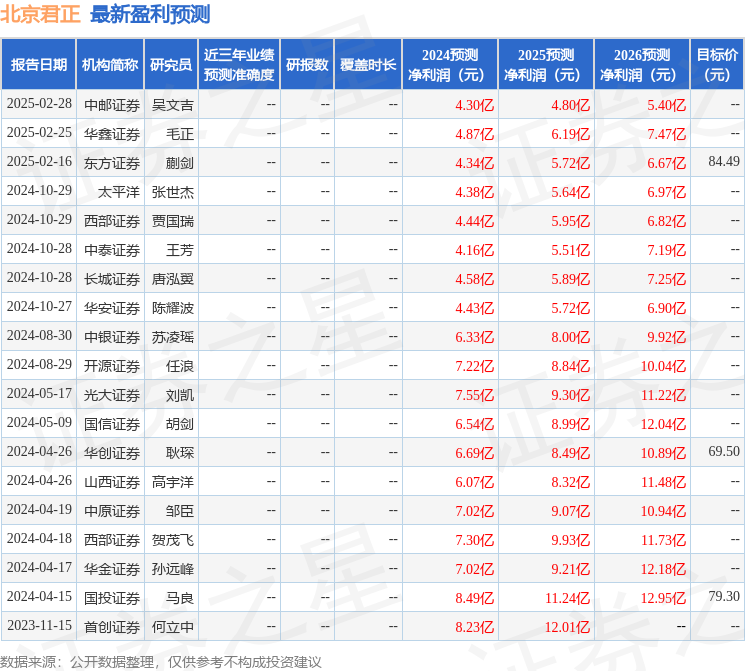Viewport: 745px width, 671px height.
Task: Click researcher name 蒯剑
Action: coord(180,163)
